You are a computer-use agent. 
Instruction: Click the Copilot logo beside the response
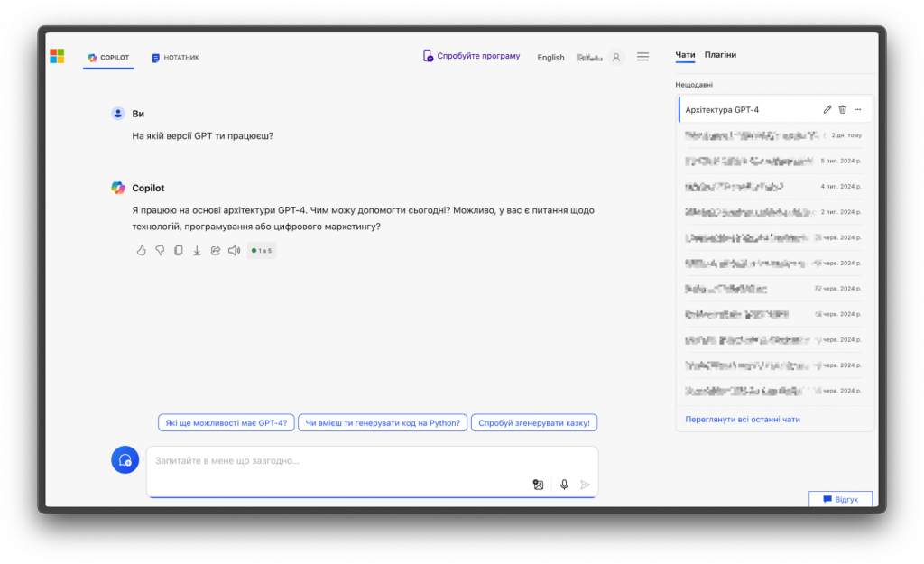click(118, 188)
